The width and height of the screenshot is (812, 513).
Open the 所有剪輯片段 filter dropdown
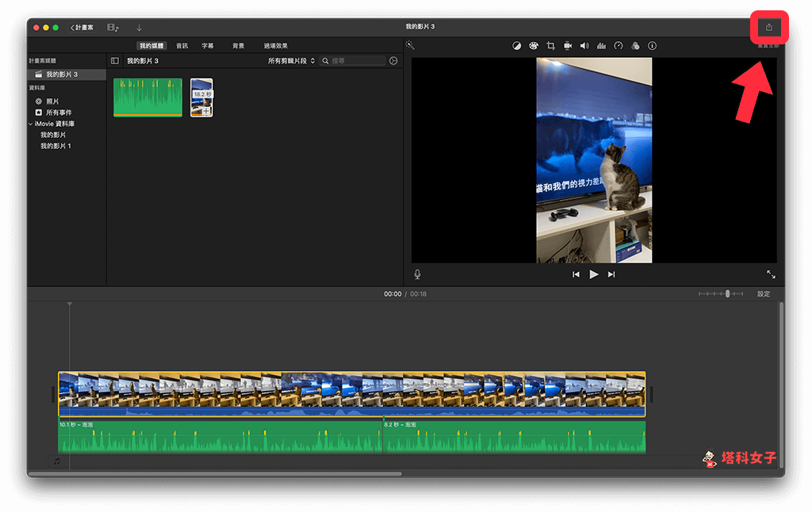tap(291, 60)
